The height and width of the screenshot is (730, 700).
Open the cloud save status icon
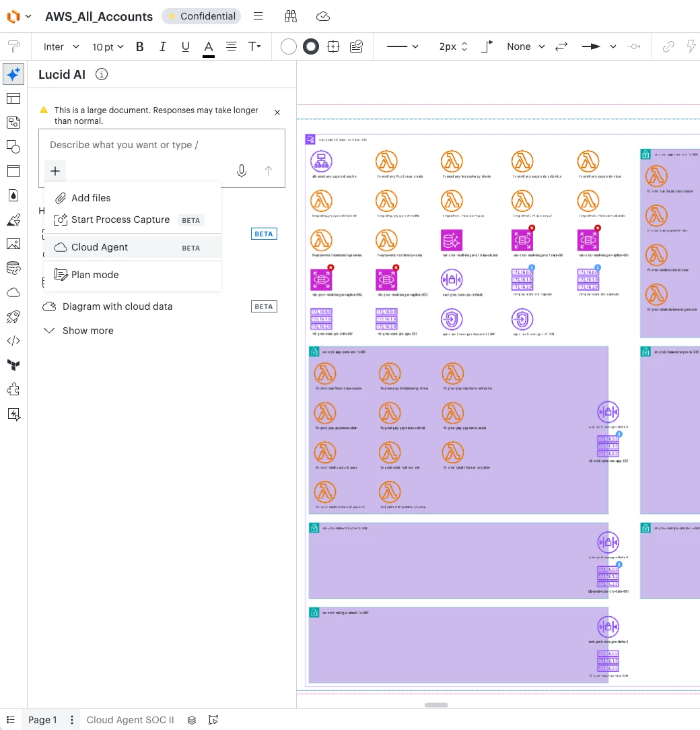pos(322,16)
